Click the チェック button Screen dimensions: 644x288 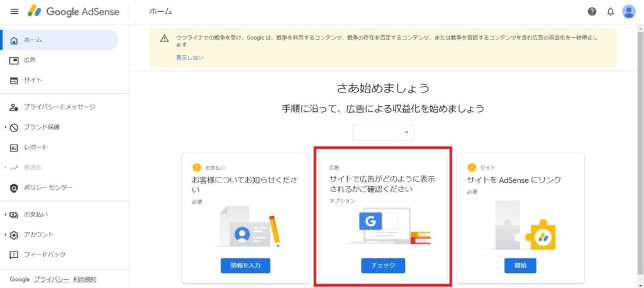383,265
